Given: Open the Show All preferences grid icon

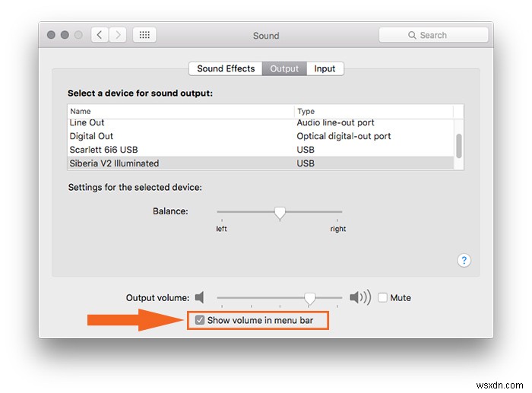Looking at the screenshot, I should click(144, 35).
